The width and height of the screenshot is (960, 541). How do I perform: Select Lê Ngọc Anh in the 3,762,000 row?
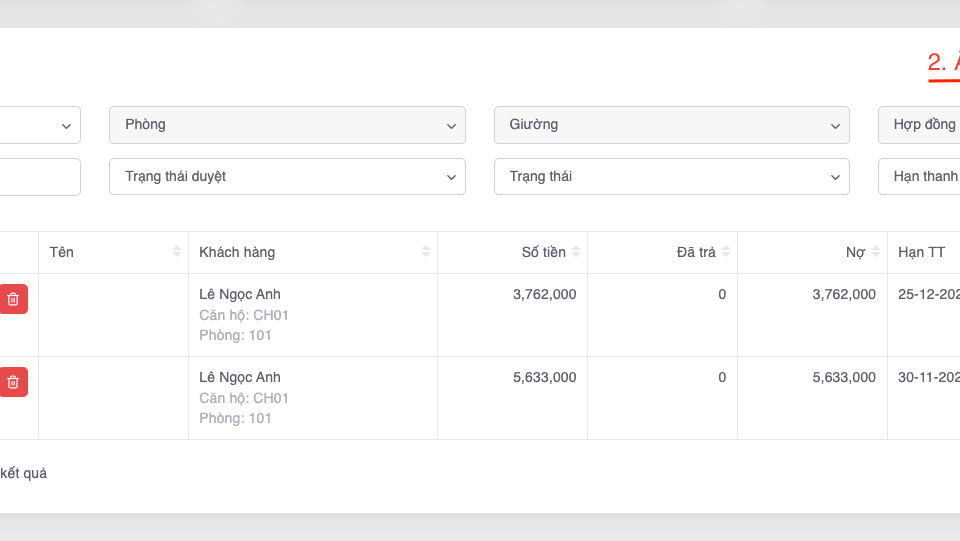coord(240,294)
